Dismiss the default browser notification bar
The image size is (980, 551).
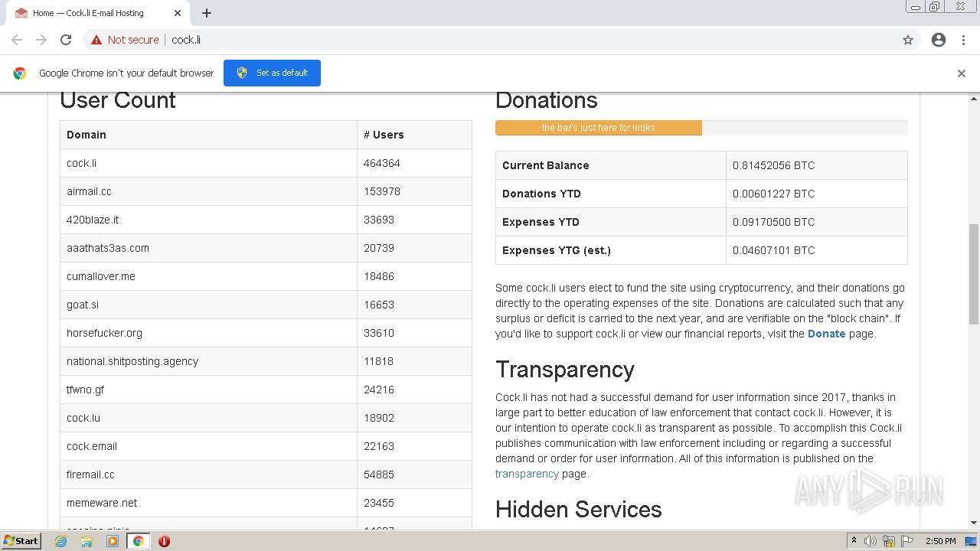[x=962, y=73]
